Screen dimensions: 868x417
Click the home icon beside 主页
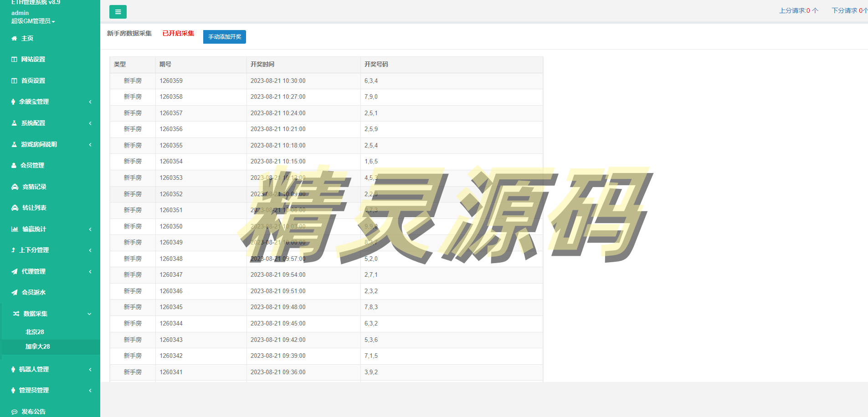[x=14, y=39]
